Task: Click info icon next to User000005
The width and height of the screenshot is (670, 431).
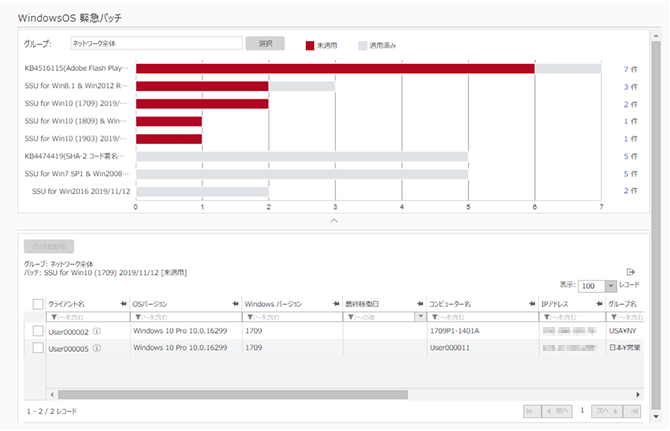Action: tap(97, 348)
